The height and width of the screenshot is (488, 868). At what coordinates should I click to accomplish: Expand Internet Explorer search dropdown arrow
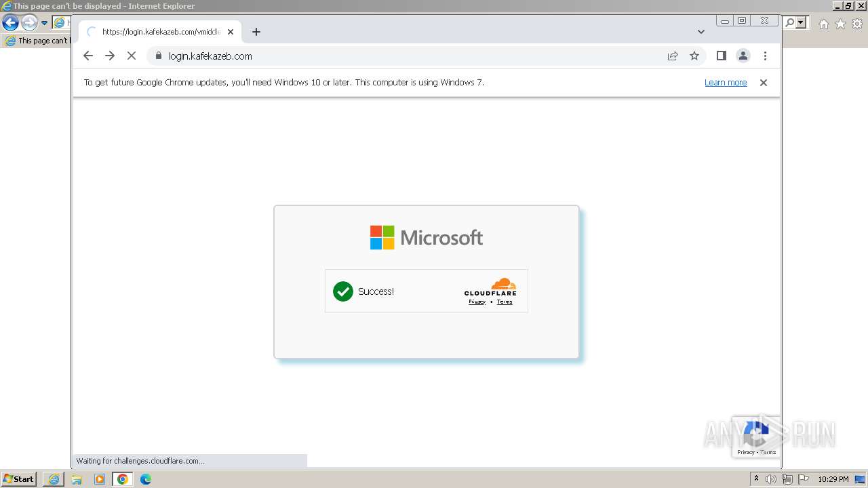[x=802, y=23]
